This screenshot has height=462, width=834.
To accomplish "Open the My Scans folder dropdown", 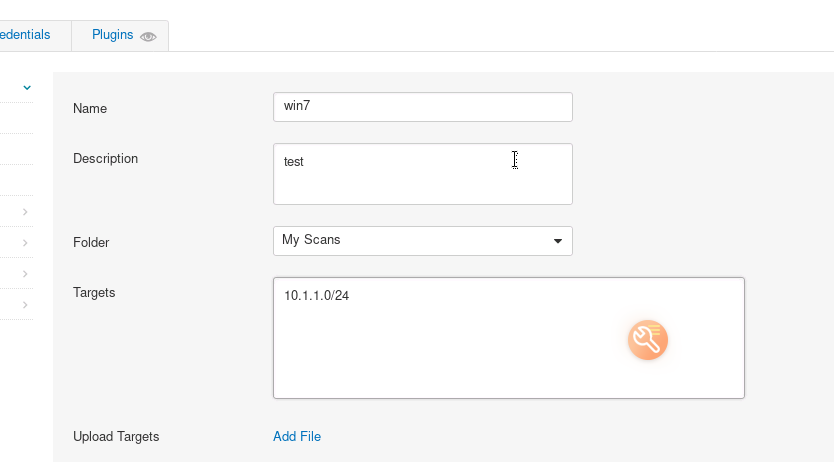I will [422, 241].
